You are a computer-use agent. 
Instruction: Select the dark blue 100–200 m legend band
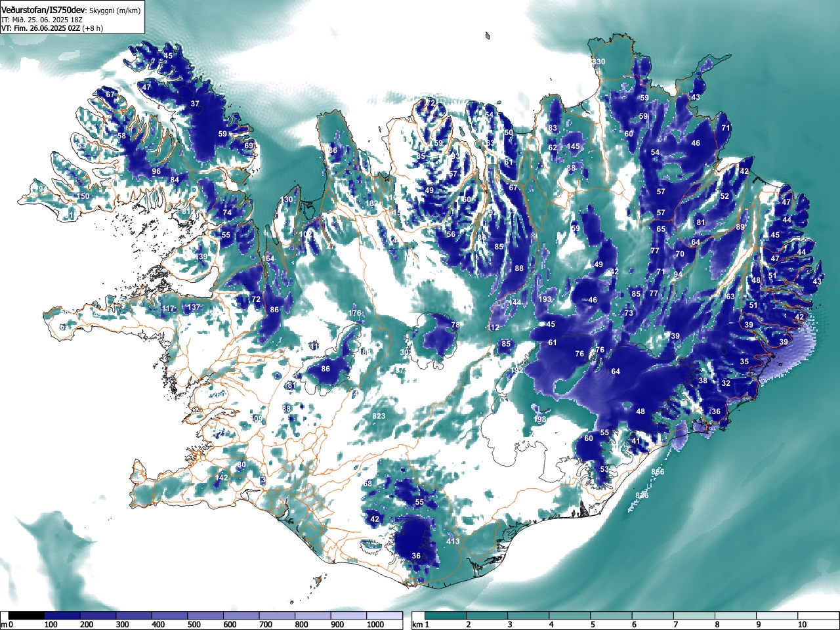pyautogui.click(x=62, y=616)
